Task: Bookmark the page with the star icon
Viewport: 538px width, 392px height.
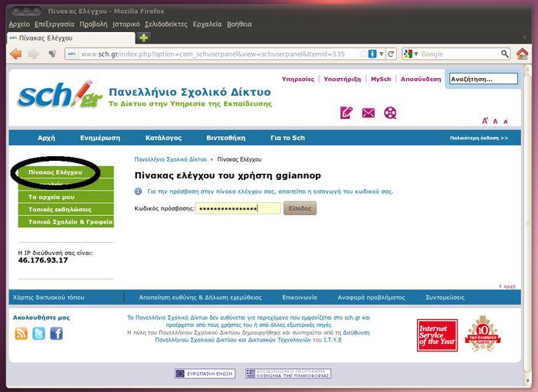Action: 362,54
